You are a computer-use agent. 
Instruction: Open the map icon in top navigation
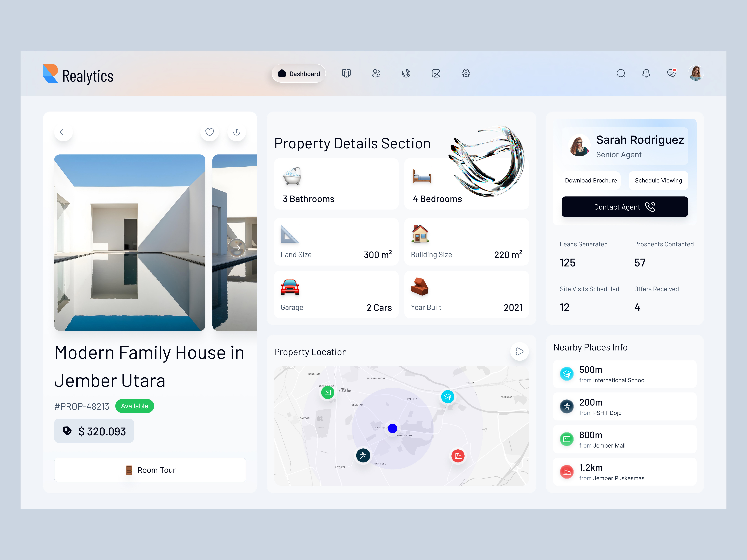pyautogui.click(x=436, y=74)
